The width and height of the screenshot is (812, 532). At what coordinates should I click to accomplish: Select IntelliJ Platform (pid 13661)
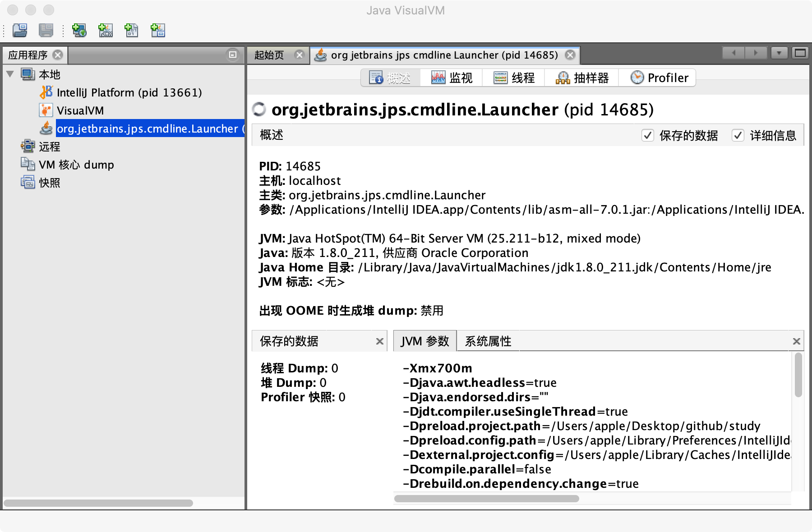pos(129,92)
